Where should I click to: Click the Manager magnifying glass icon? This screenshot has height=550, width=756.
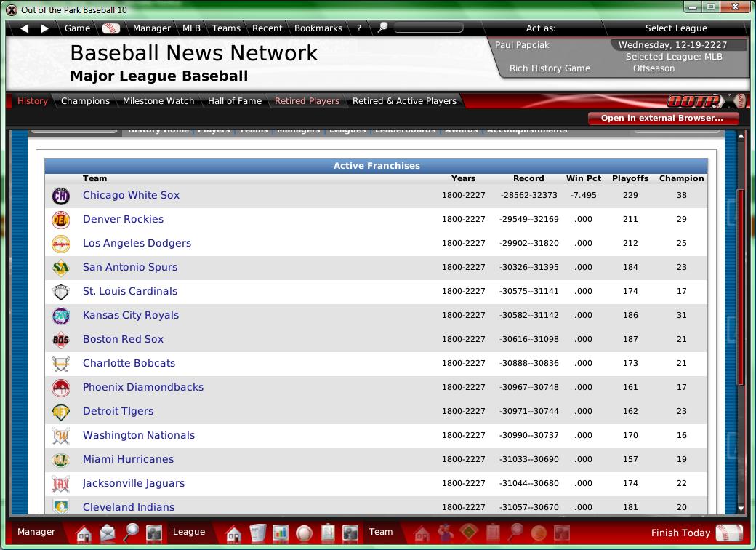[131, 533]
